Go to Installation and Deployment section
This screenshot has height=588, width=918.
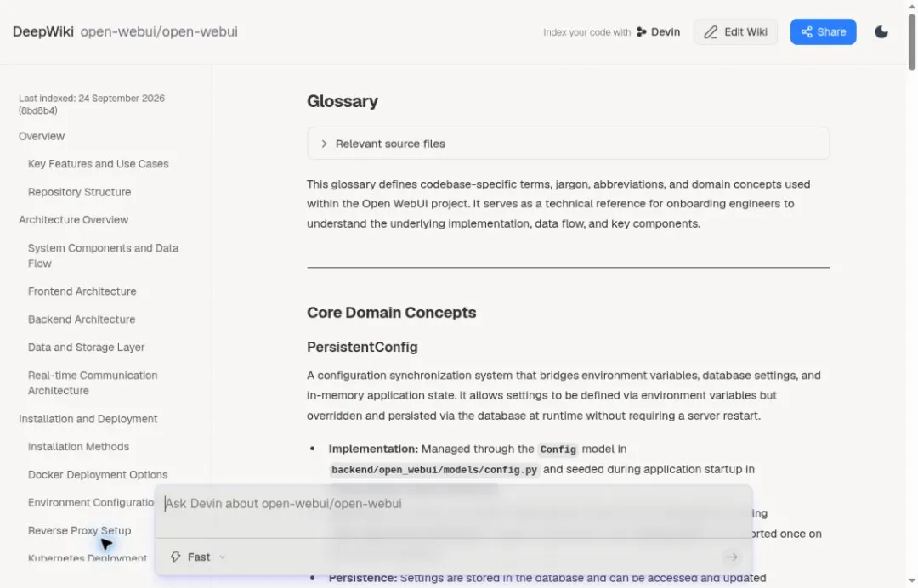(88, 419)
